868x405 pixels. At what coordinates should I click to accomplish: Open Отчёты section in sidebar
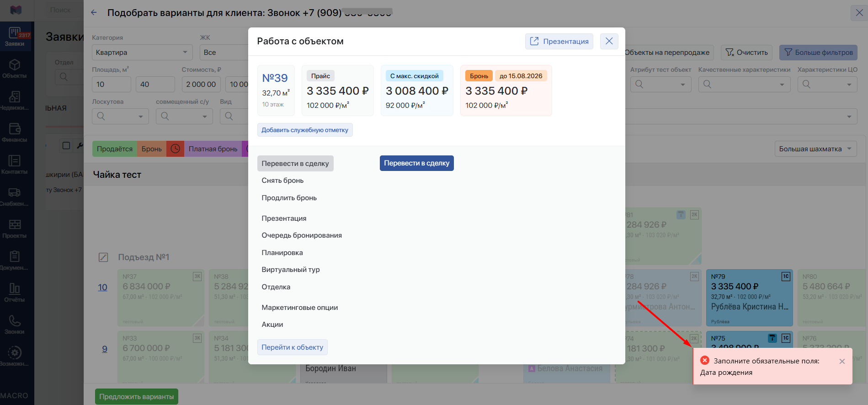coord(15,293)
